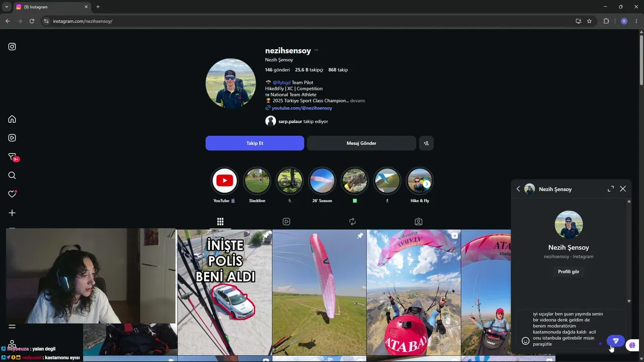Open the İNİŞTE POLİS BENİ ALDI post
Image resolution: width=644 pixels, height=362 pixels.
pos(225,292)
